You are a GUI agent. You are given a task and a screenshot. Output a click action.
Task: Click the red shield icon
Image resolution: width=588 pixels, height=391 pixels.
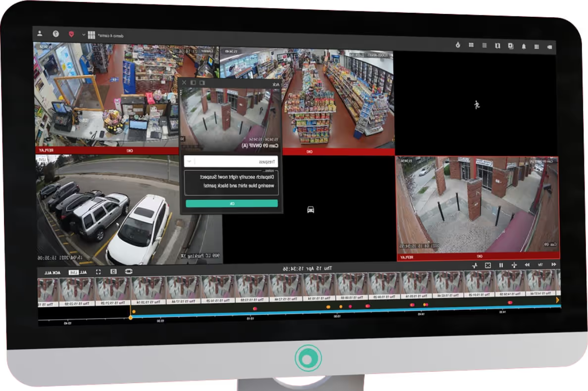(x=71, y=35)
